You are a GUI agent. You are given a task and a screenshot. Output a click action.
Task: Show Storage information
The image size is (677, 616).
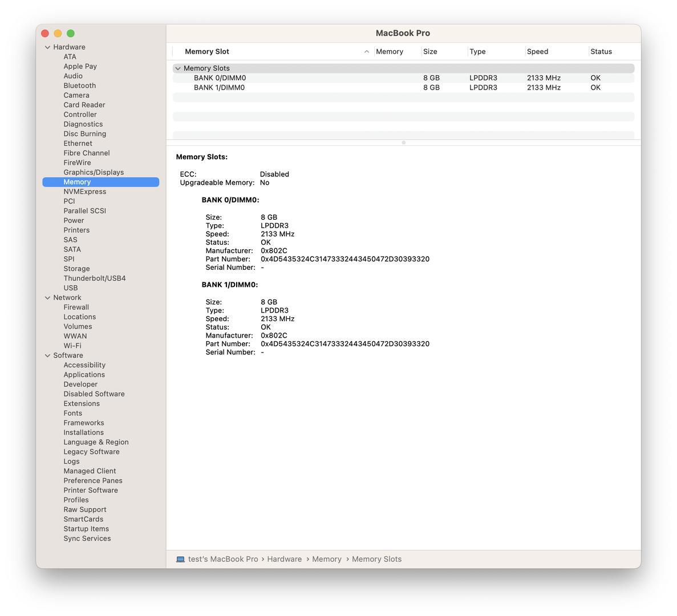tap(77, 269)
